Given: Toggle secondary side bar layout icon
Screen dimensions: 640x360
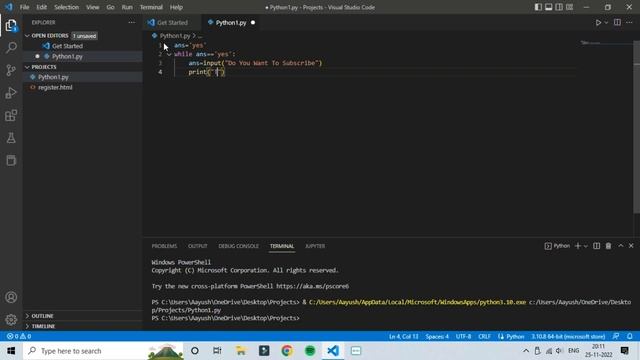Looking at the screenshot, I should 559,7.
